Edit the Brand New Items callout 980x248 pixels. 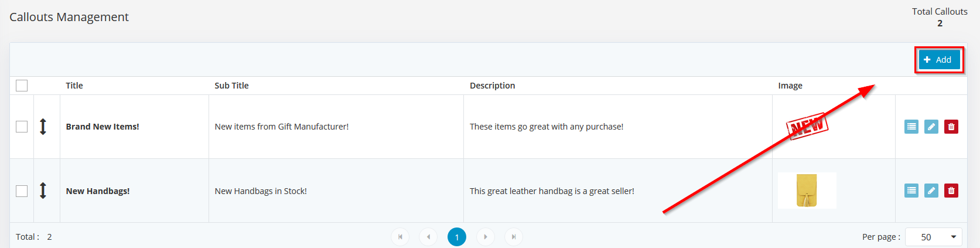tap(931, 127)
